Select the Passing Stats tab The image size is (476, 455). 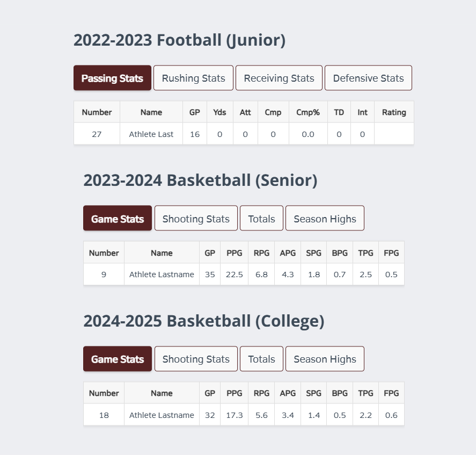point(112,78)
